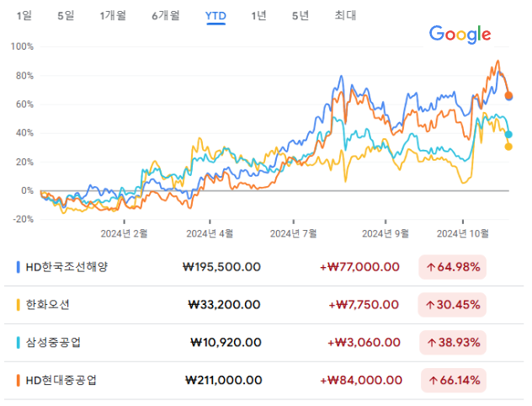Switch to the 5일 range tab
The height and width of the screenshot is (406, 532).
(x=65, y=15)
